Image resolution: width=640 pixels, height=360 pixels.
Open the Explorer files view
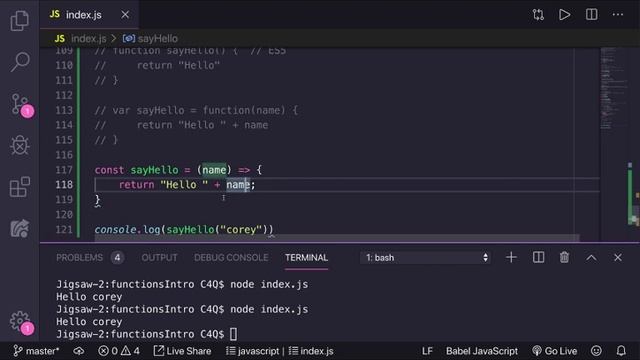click(x=20, y=20)
